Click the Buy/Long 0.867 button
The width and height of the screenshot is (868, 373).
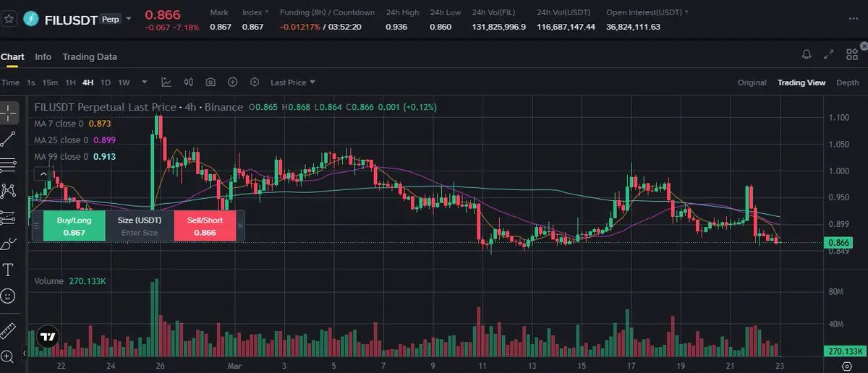74,226
